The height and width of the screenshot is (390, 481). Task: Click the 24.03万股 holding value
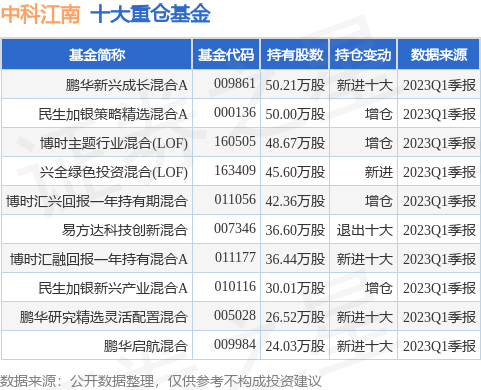tap(295, 346)
